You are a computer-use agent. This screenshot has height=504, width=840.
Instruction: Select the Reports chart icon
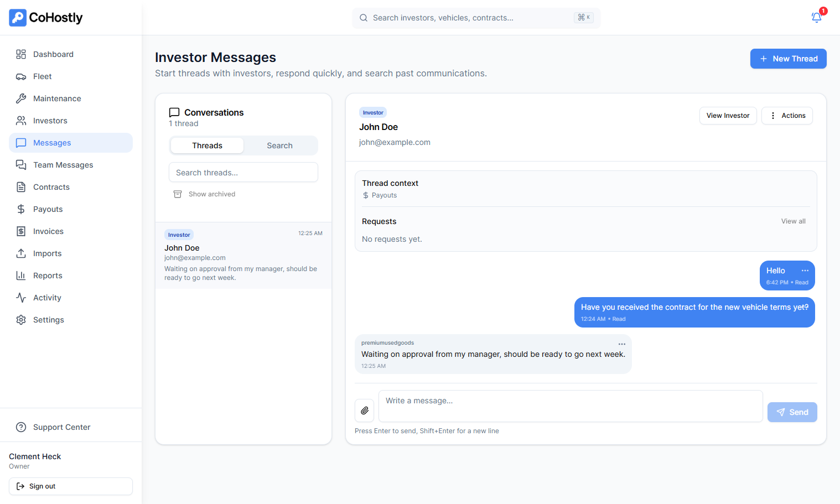[21, 276]
